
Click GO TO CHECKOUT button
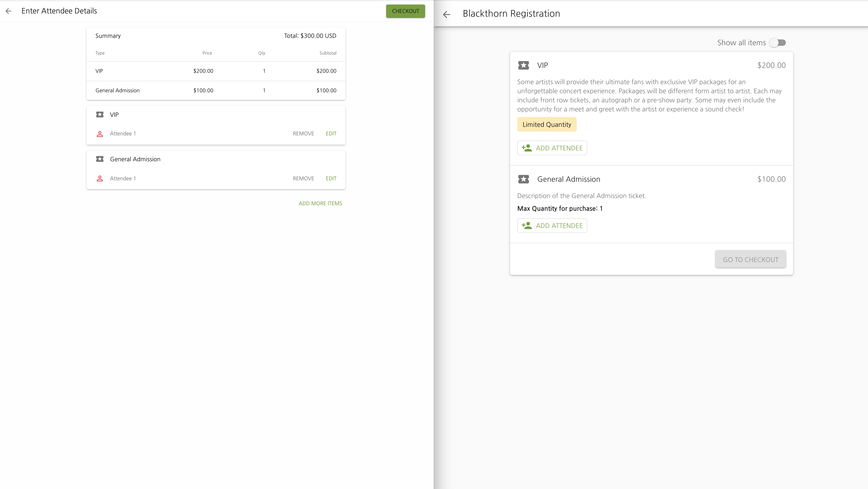[x=750, y=259]
